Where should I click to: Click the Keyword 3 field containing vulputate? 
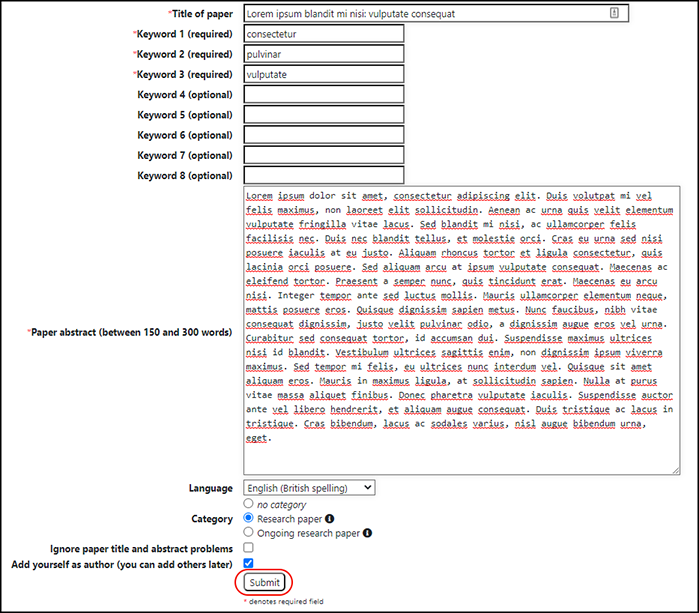coord(324,74)
